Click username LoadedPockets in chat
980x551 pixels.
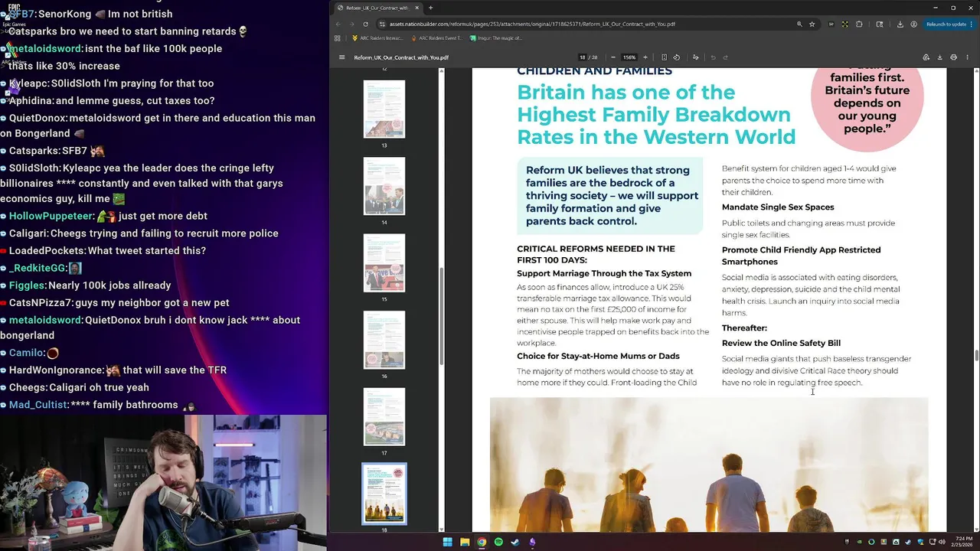pos(47,251)
